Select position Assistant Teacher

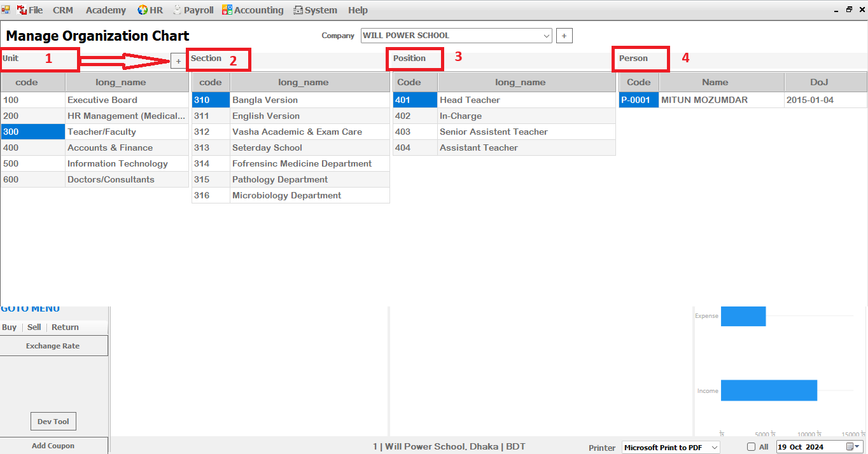pos(505,148)
